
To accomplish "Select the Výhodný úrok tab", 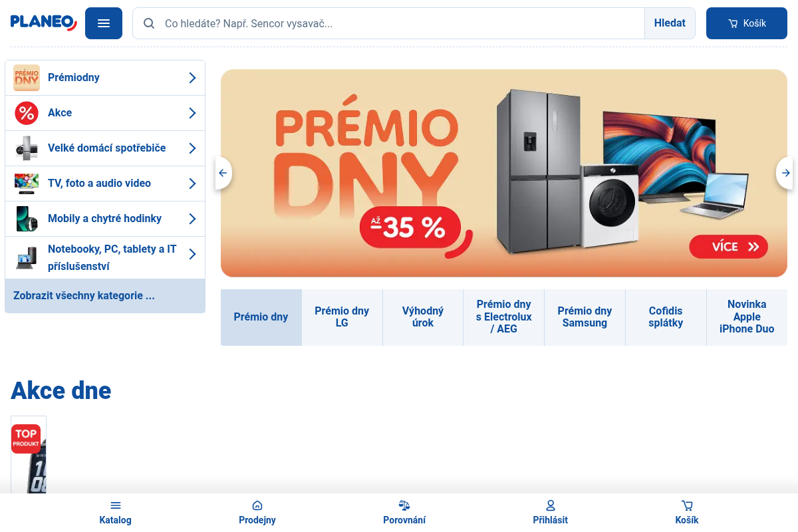I will pyautogui.click(x=423, y=317).
